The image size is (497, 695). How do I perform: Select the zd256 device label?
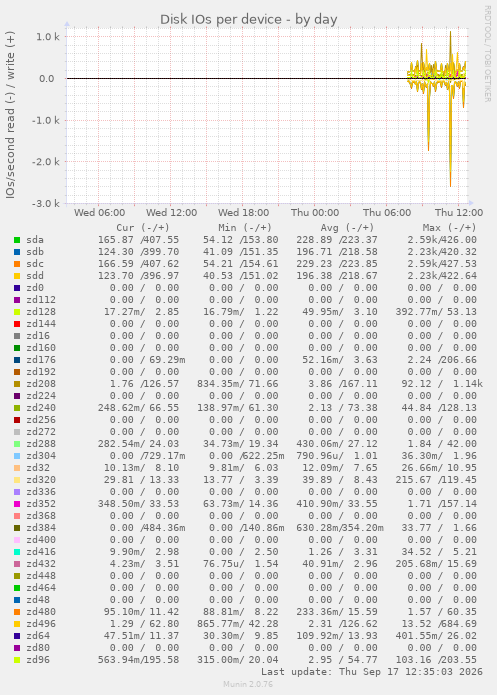[41, 420]
